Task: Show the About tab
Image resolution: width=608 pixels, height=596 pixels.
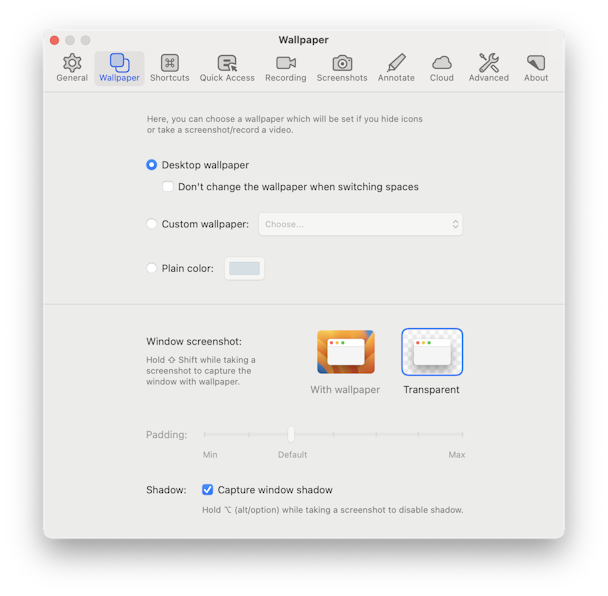Action: pyautogui.click(x=536, y=68)
